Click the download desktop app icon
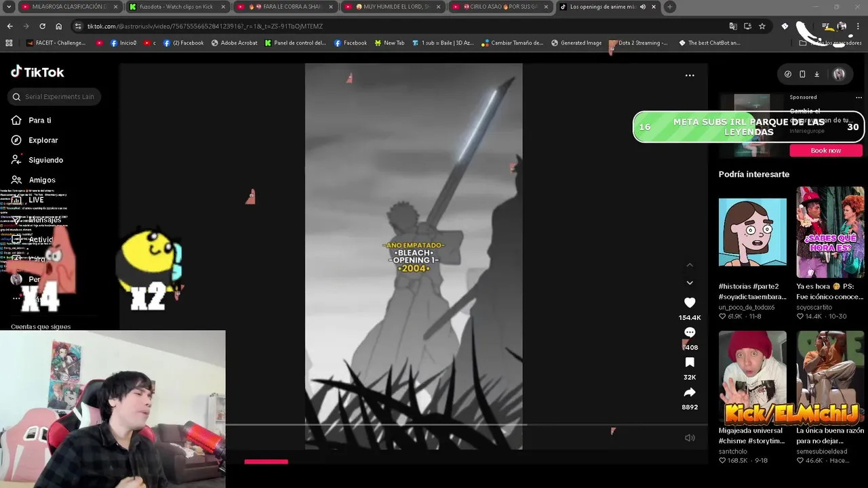The image size is (868, 488). [816, 75]
